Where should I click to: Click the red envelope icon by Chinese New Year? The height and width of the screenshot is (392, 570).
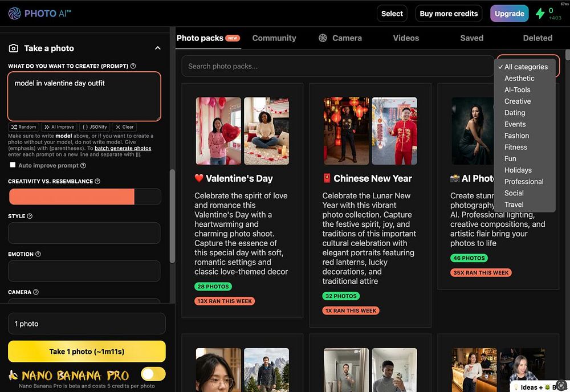(x=327, y=178)
